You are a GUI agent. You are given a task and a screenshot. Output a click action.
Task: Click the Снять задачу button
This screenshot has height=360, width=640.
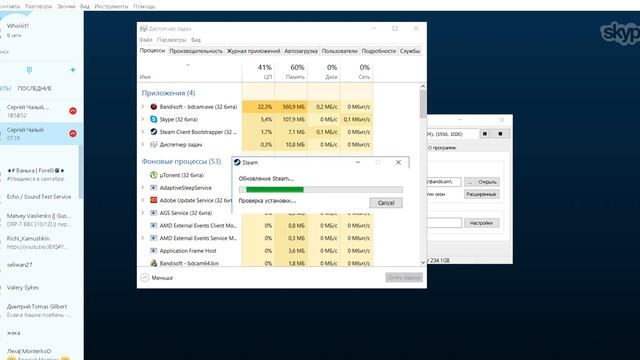pos(404,278)
